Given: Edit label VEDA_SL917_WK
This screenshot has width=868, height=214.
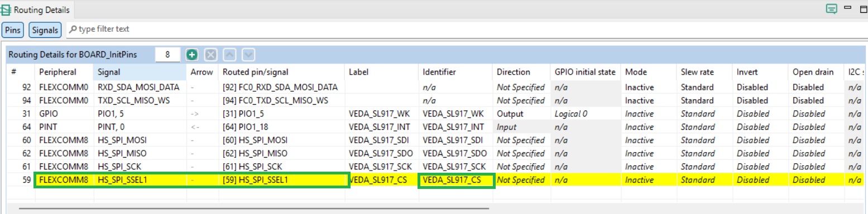Looking at the screenshot, I should click(381, 114).
